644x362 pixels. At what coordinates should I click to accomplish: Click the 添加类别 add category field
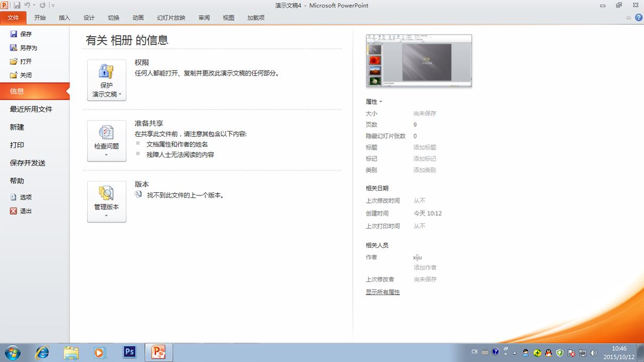click(425, 170)
